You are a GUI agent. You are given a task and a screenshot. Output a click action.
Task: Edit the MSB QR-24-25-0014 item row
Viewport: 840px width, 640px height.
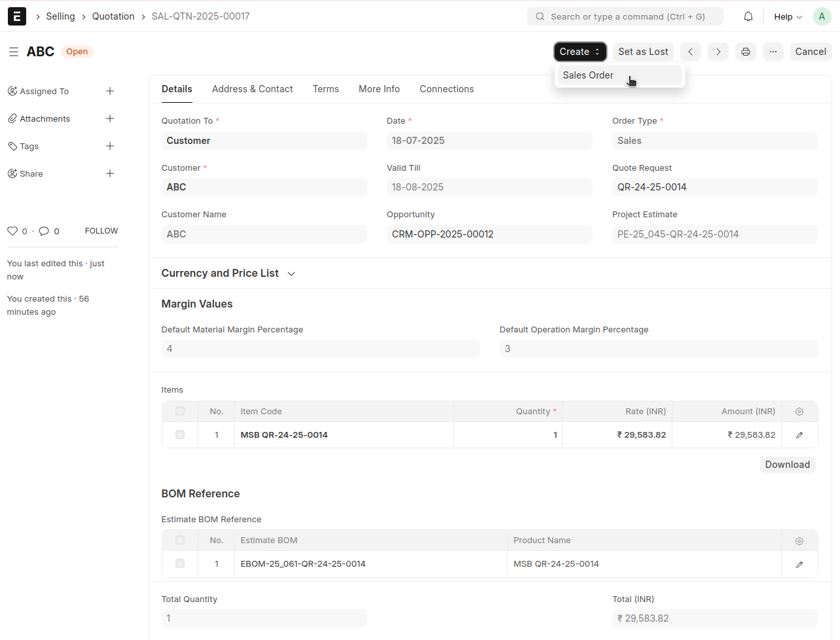[799, 435]
